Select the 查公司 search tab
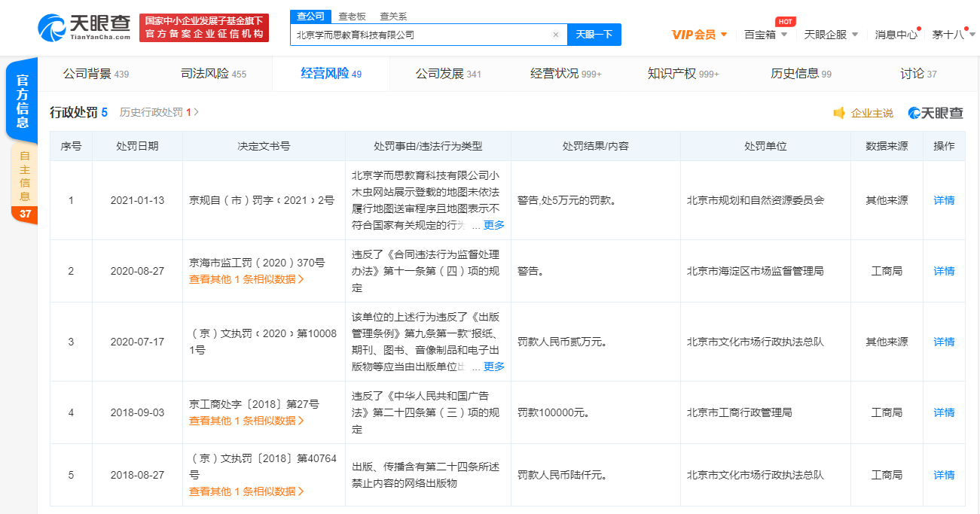 (310, 16)
